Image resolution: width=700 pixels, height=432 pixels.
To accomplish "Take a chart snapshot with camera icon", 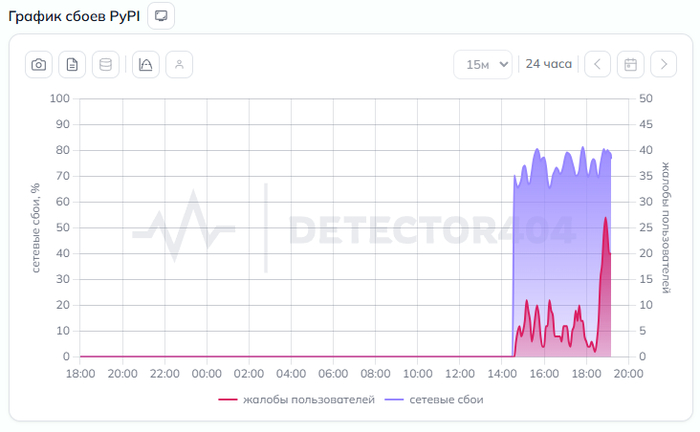I will pyautogui.click(x=39, y=65).
